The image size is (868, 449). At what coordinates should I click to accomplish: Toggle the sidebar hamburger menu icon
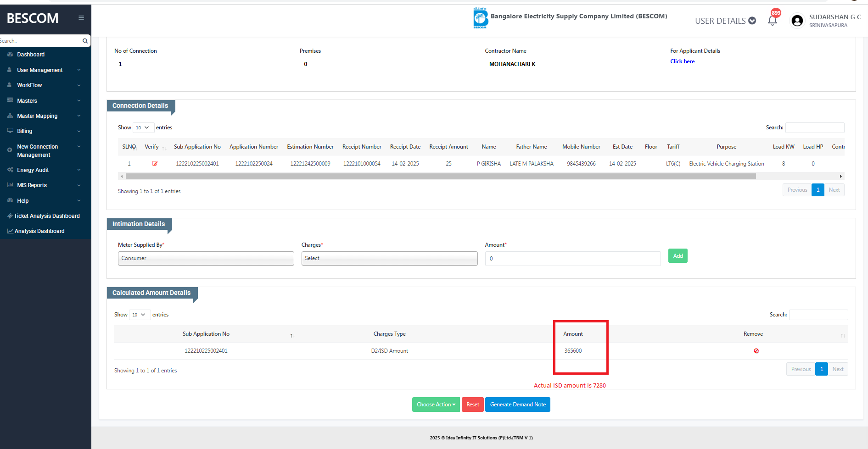pyautogui.click(x=81, y=18)
